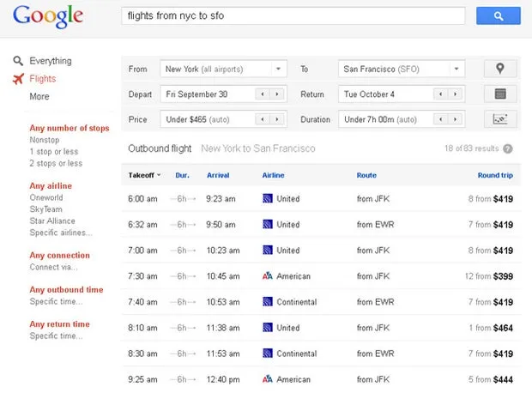This screenshot has width=532, height=399.
Task: Open the price graph chart icon
Action: tap(500, 119)
